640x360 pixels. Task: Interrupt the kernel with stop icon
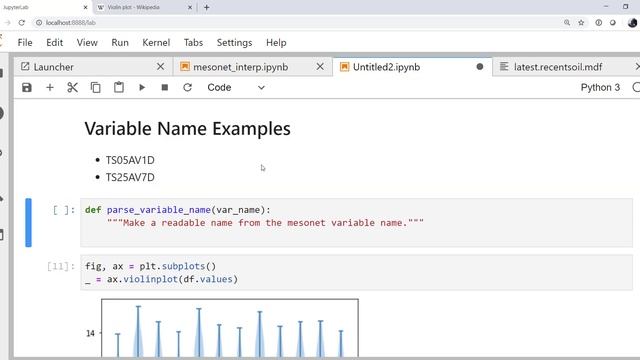165,87
